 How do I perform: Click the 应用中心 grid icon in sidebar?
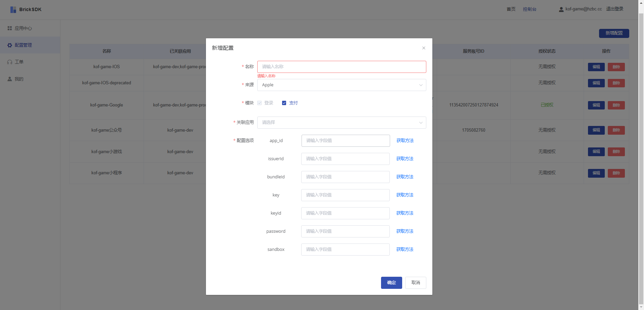(x=10, y=29)
